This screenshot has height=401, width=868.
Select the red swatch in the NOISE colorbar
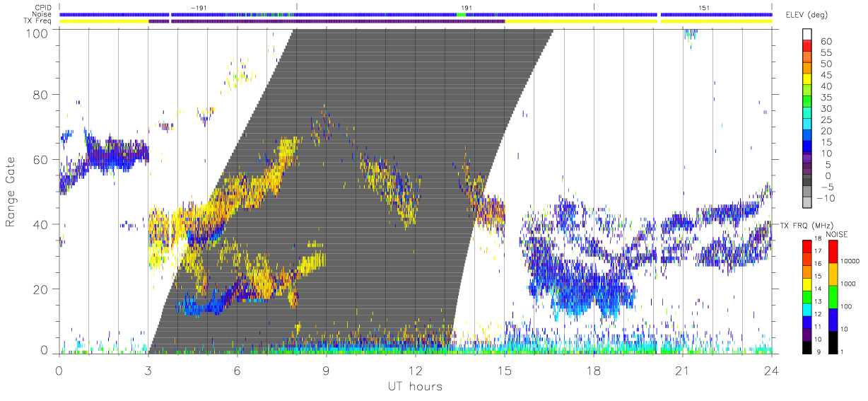tap(833, 251)
